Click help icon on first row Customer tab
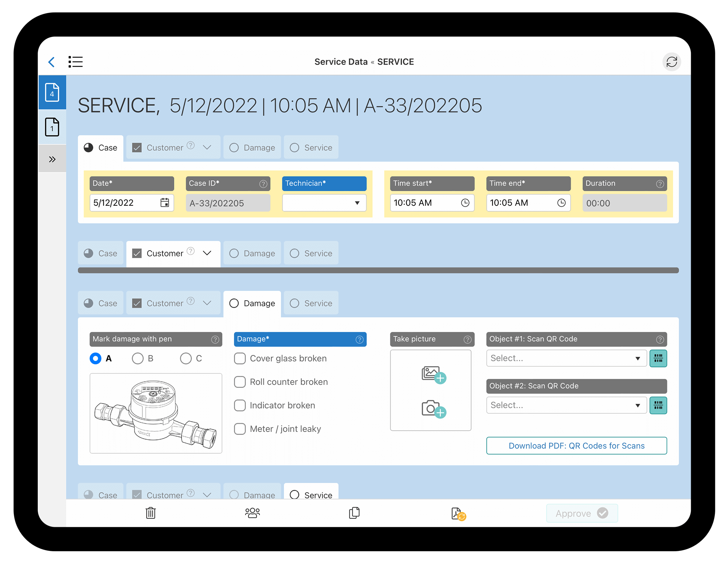Viewport: 728px width, 564px height. click(x=190, y=145)
